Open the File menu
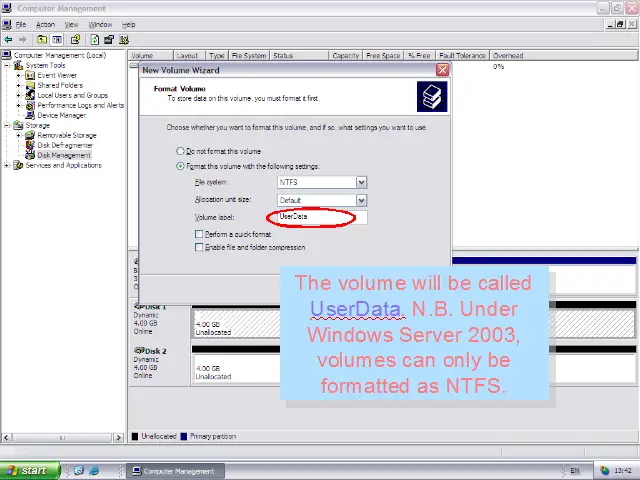The height and width of the screenshot is (480, 640). 20,24
